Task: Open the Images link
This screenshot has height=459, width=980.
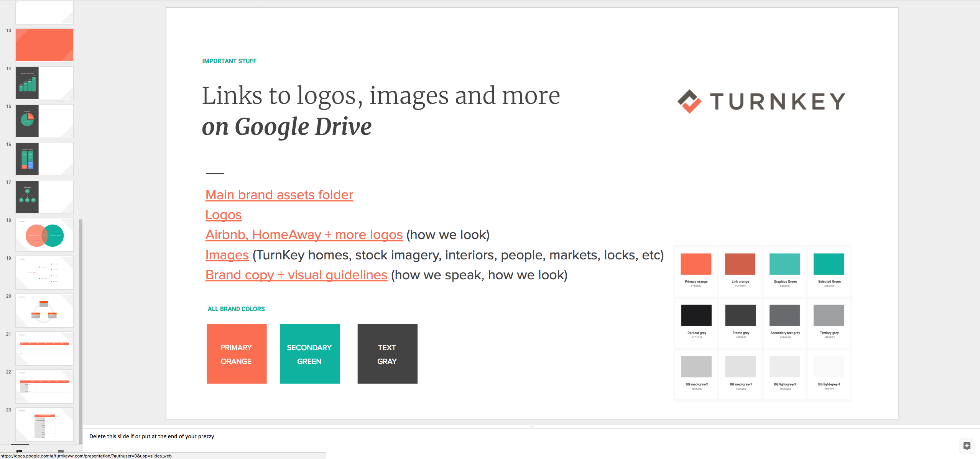Action: point(227,255)
